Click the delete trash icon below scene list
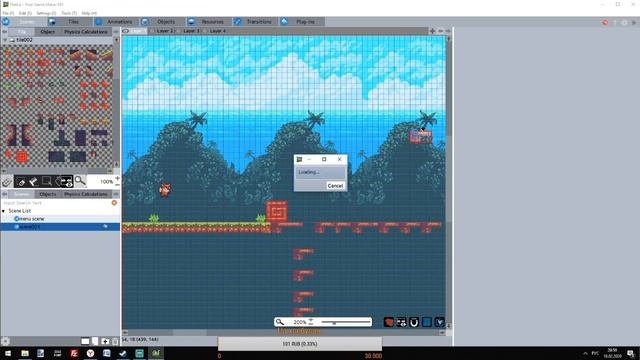The image size is (640, 360). pyautogui.click(x=115, y=341)
